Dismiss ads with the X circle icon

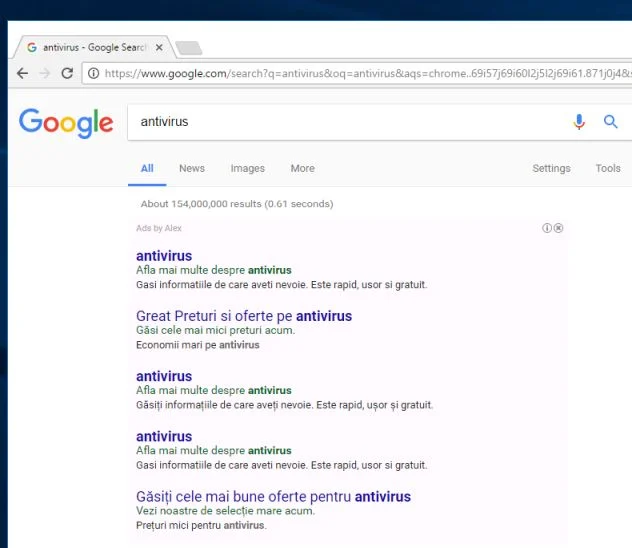coord(558,228)
